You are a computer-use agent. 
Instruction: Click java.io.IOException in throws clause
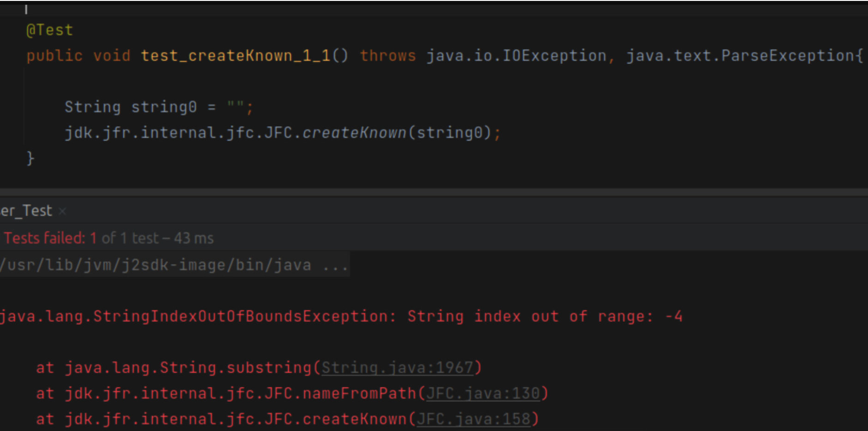point(516,55)
